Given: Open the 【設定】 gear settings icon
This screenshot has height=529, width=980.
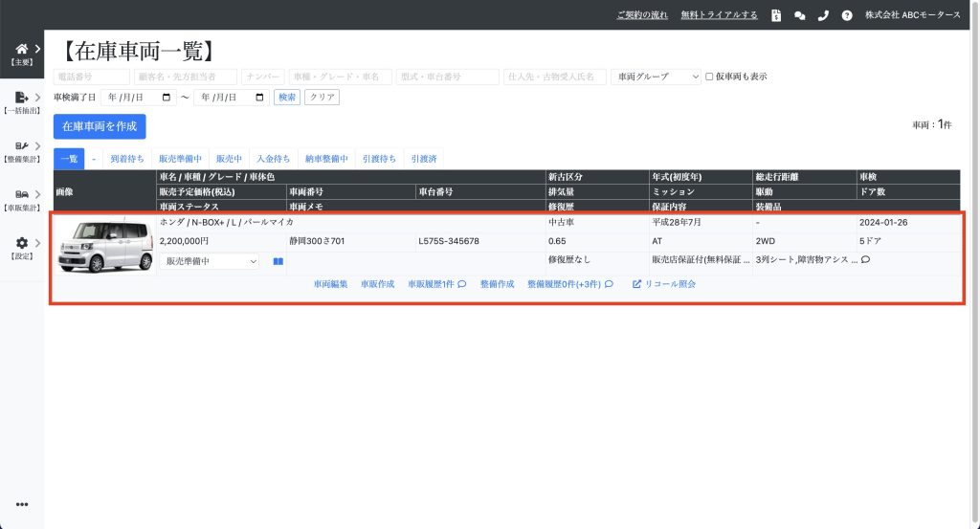Looking at the screenshot, I should pos(22,242).
